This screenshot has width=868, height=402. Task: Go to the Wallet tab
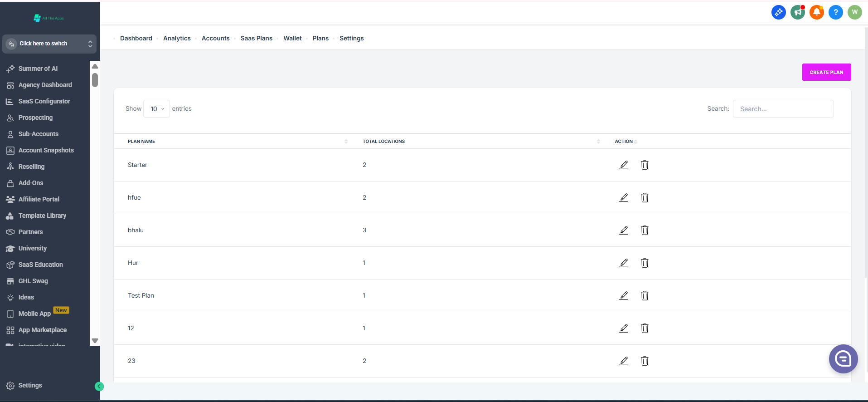(292, 39)
